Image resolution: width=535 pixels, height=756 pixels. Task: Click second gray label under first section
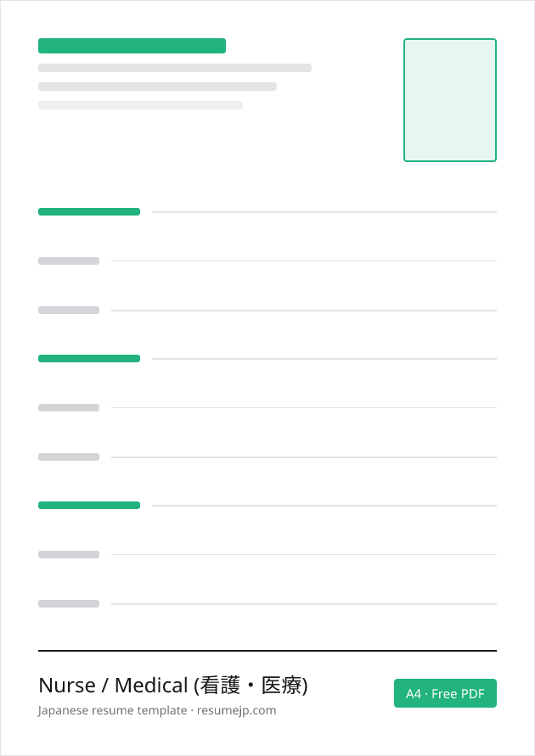point(69,310)
